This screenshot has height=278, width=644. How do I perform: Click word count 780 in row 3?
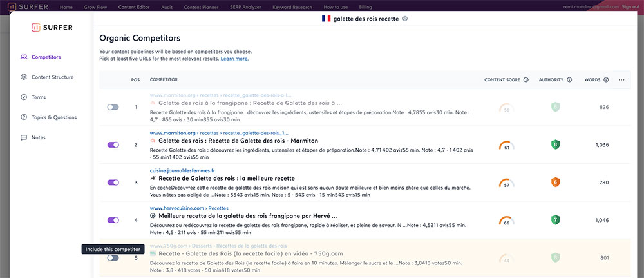click(604, 183)
